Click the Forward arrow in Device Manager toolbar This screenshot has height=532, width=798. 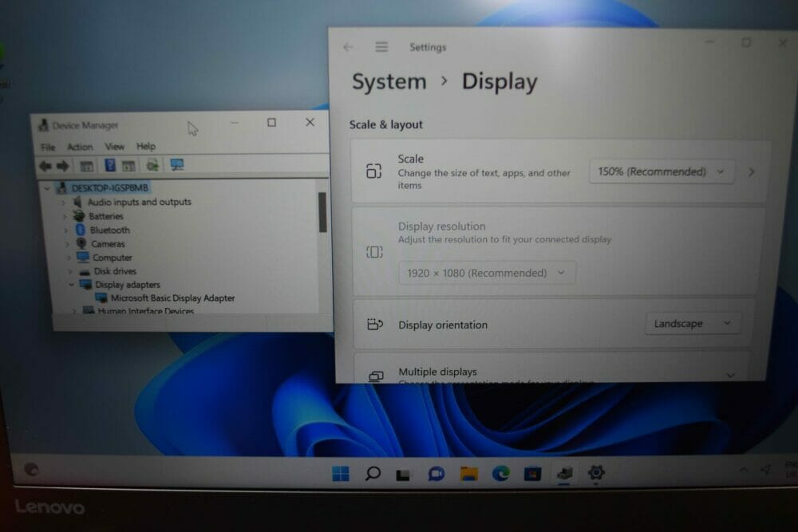click(x=62, y=166)
